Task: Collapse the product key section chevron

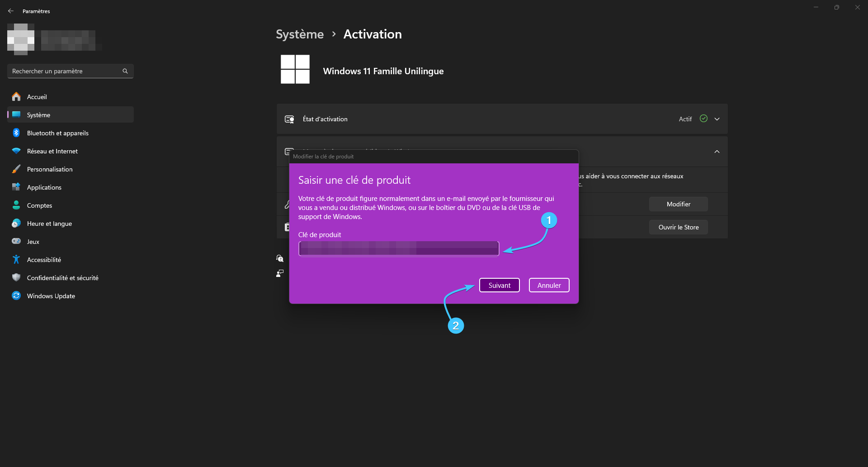Action: [717, 152]
